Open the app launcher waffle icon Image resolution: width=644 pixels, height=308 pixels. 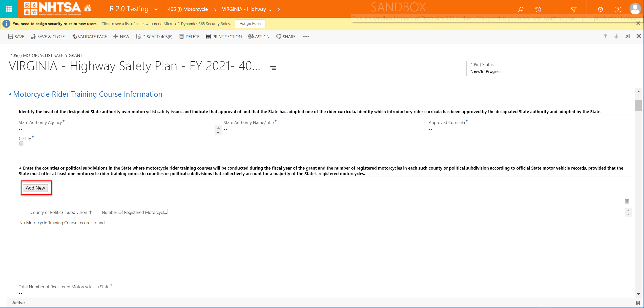pos(9,9)
